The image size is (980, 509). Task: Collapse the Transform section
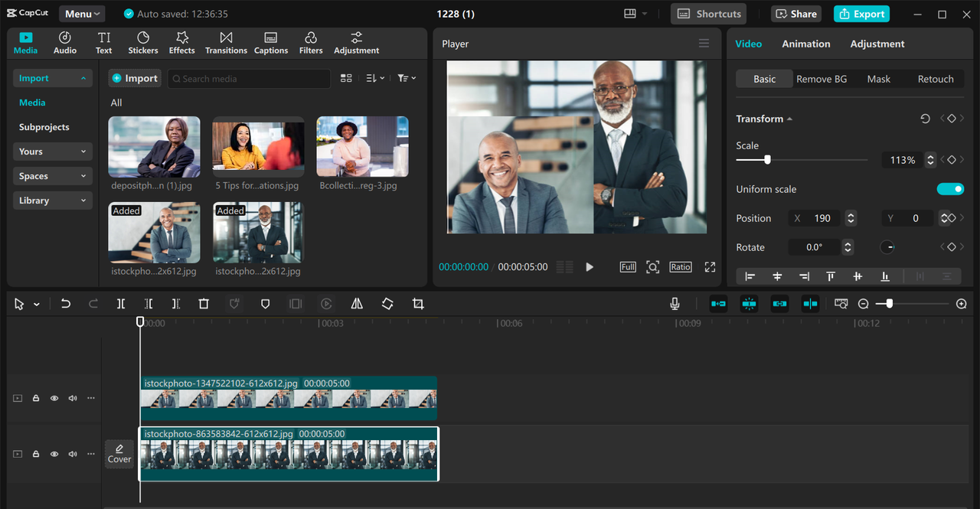(789, 119)
